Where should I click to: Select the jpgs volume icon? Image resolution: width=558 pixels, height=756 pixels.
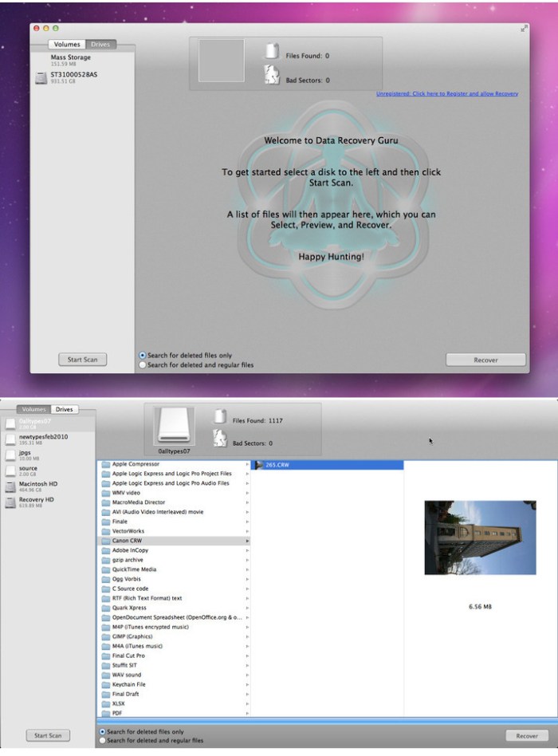click(x=10, y=455)
